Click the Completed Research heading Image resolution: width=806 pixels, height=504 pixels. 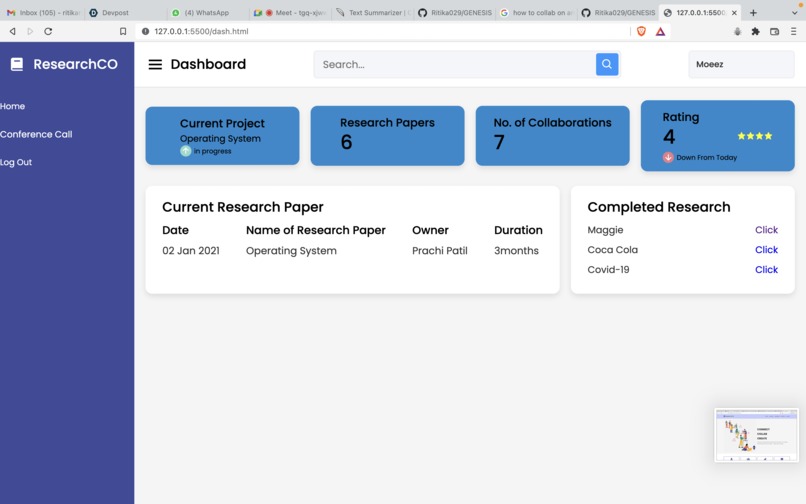[658, 207]
